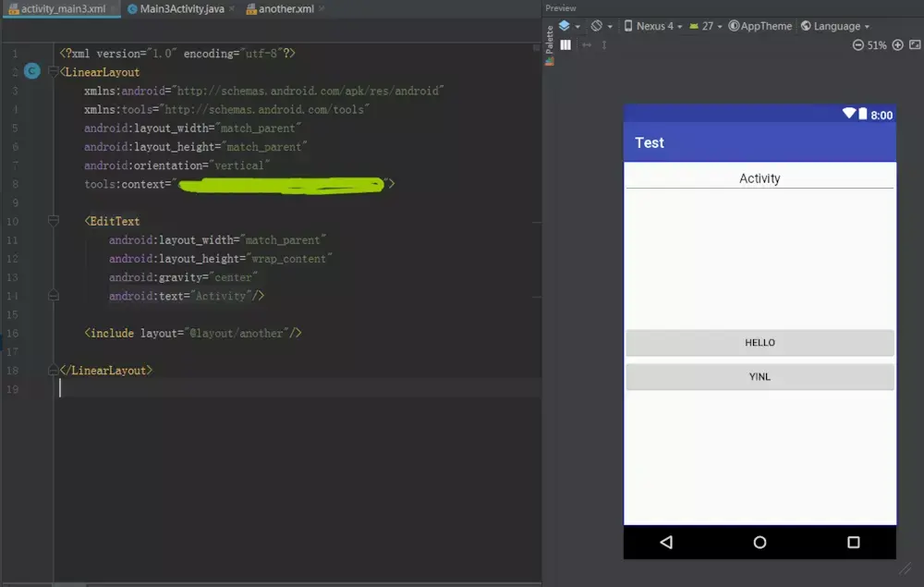This screenshot has height=587, width=924.
Task: Open the API version 27 dropdown
Action: tap(705, 26)
